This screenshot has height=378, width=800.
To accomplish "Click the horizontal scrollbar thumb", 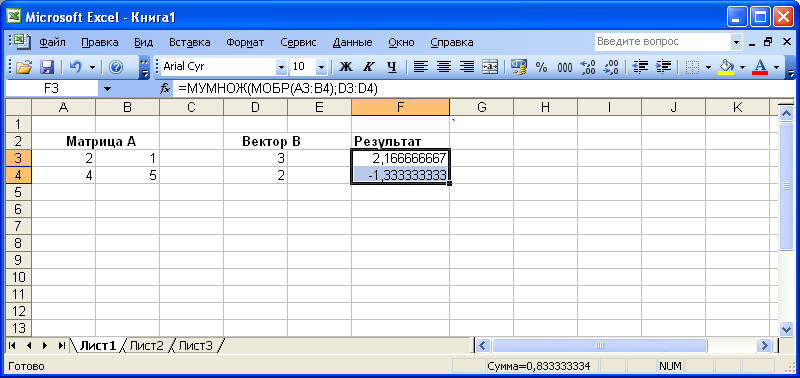I will coord(599,345).
